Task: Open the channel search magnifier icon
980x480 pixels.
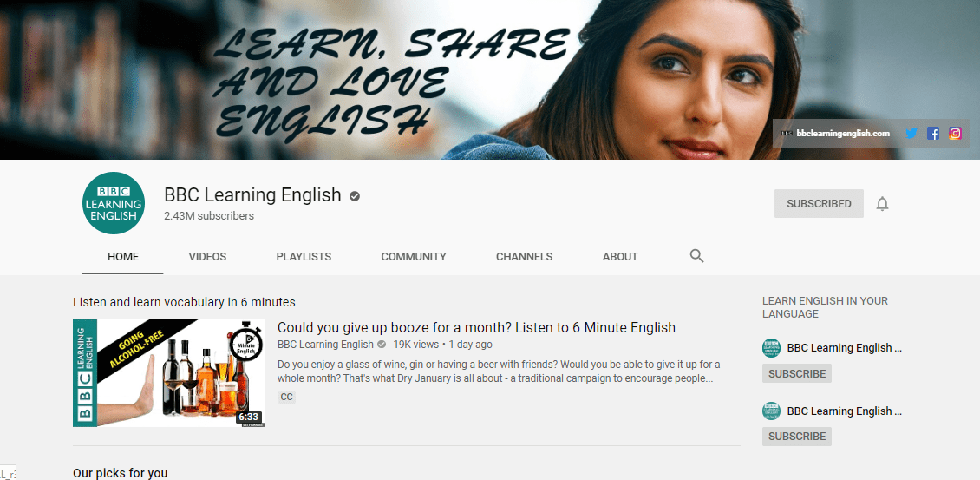Action: [696, 256]
